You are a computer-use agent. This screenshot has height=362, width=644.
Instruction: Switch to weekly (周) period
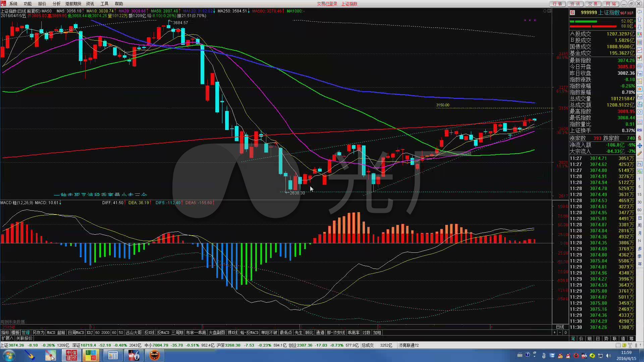640,225
